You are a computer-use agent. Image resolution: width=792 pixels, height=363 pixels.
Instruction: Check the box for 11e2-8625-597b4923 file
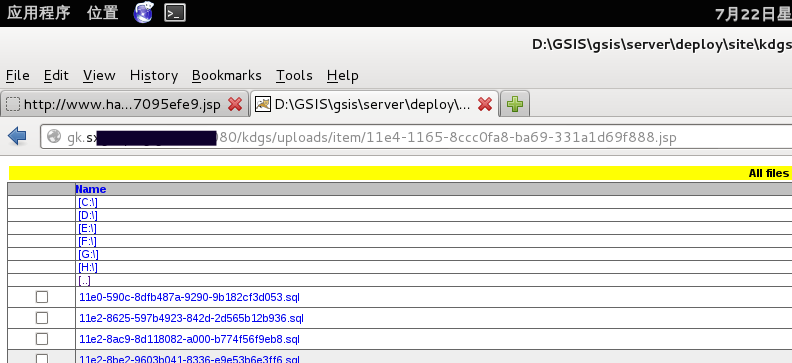tap(42, 318)
